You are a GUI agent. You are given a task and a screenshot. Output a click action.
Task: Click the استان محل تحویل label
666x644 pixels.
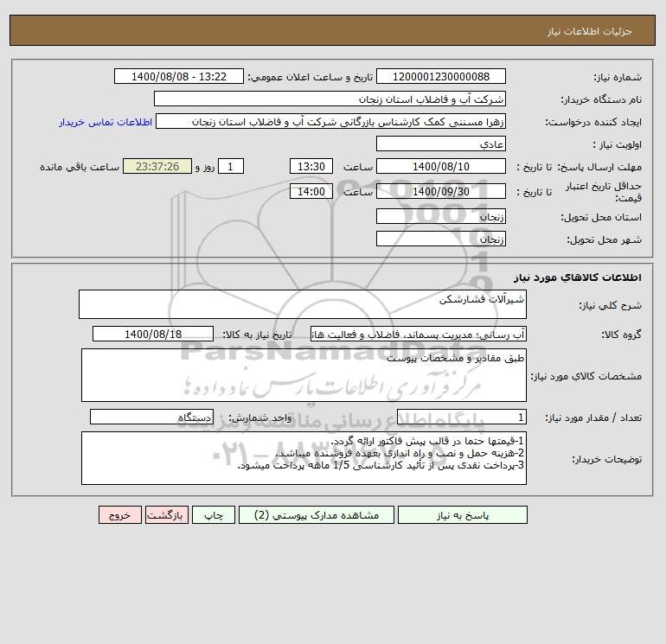point(601,217)
